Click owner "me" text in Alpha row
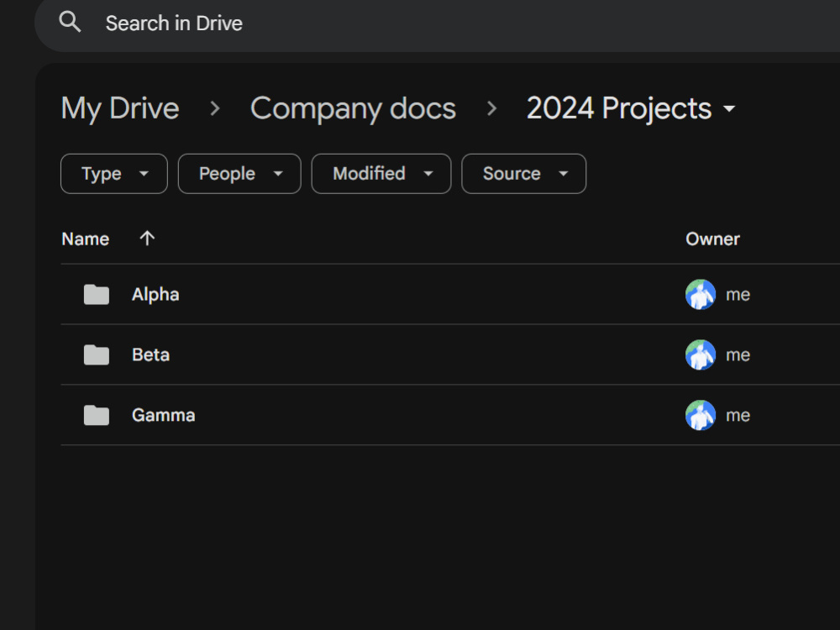840x630 pixels. (x=738, y=295)
